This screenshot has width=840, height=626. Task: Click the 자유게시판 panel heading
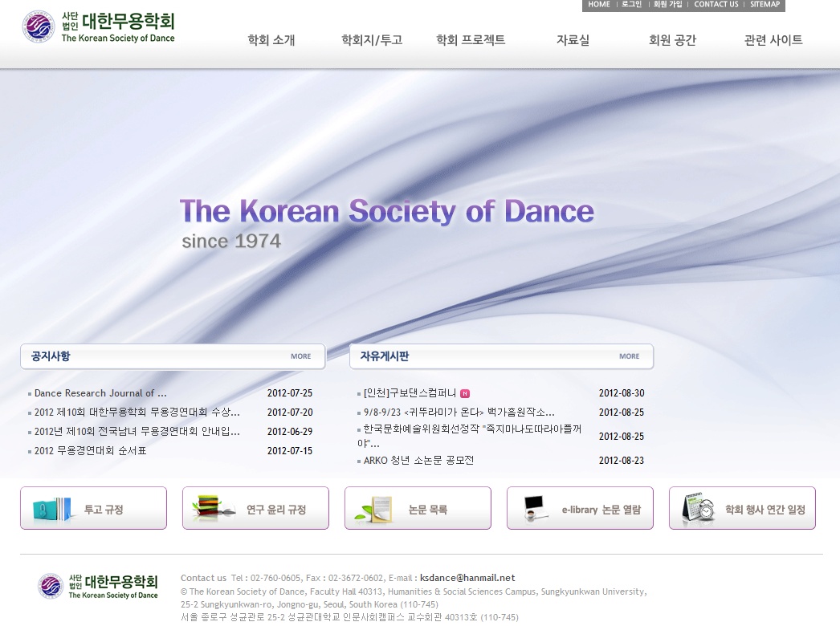point(385,356)
